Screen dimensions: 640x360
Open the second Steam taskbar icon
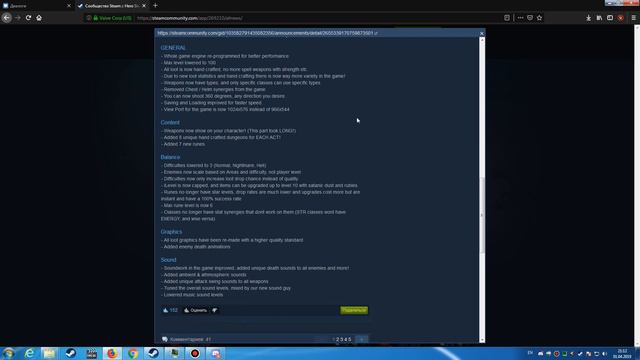coord(153,353)
